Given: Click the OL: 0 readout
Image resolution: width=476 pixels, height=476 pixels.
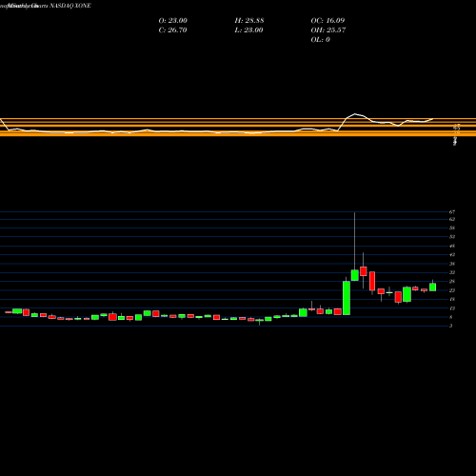Looking at the screenshot, I should click(320, 40).
